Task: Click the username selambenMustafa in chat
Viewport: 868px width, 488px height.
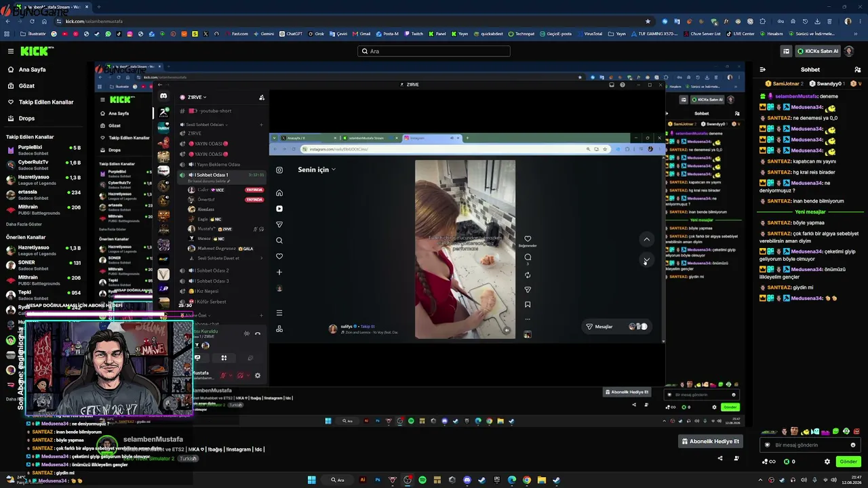Action: [797, 96]
